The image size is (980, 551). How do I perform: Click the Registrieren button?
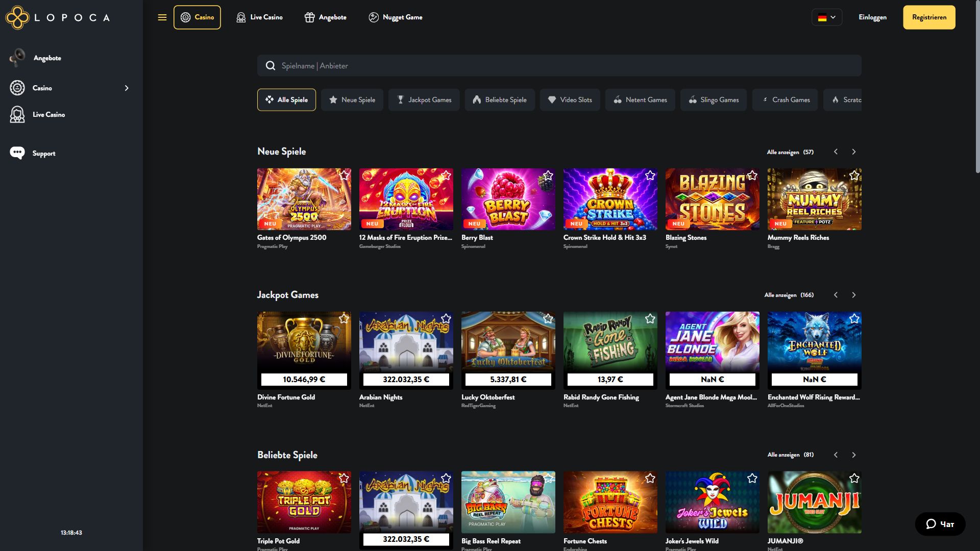click(929, 17)
